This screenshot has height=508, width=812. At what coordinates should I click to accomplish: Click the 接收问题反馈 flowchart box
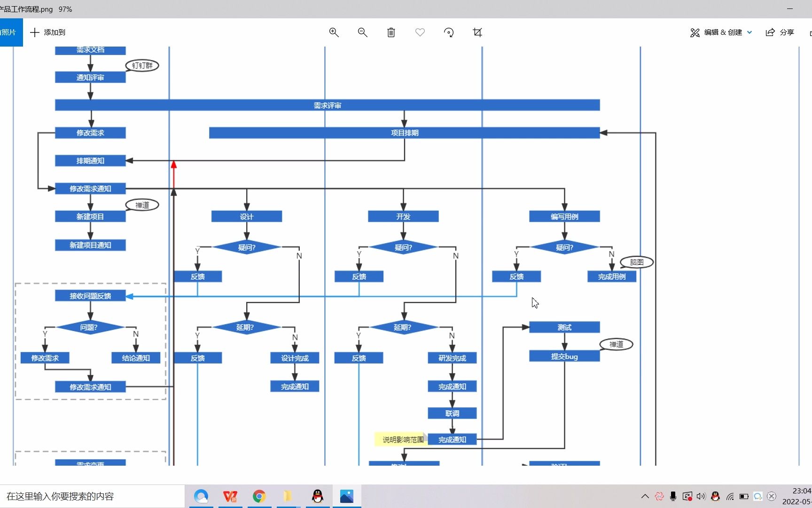pyautogui.click(x=90, y=295)
